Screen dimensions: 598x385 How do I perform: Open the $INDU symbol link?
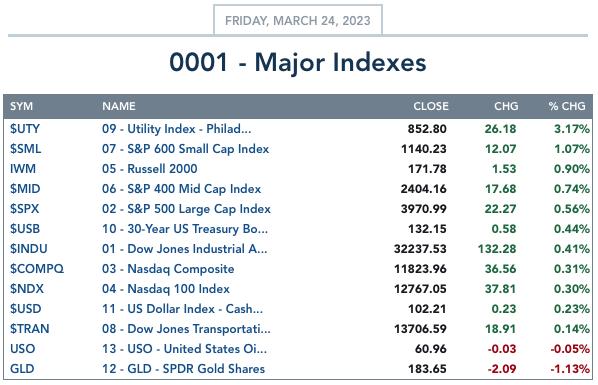(x=29, y=249)
